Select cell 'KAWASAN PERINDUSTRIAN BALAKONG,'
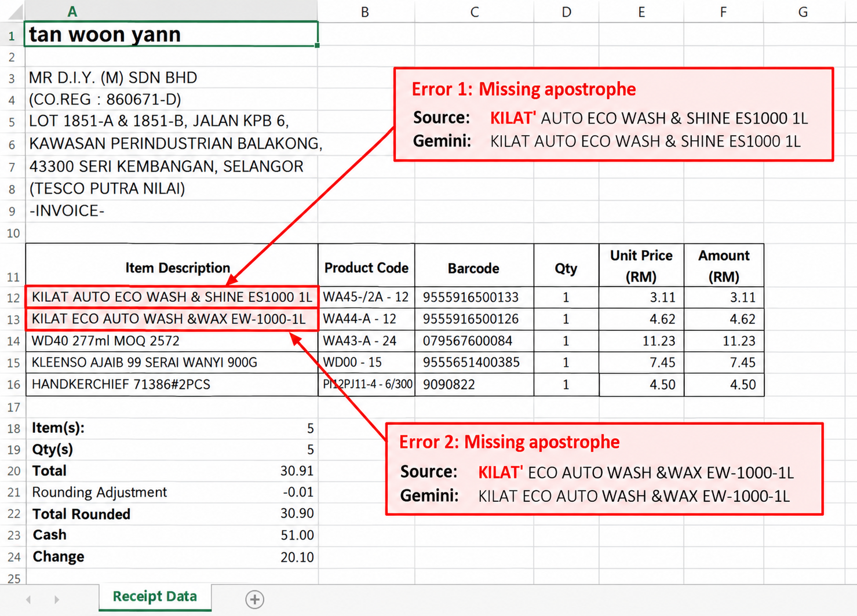This screenshot has height=616, width=857. point(172,144)
